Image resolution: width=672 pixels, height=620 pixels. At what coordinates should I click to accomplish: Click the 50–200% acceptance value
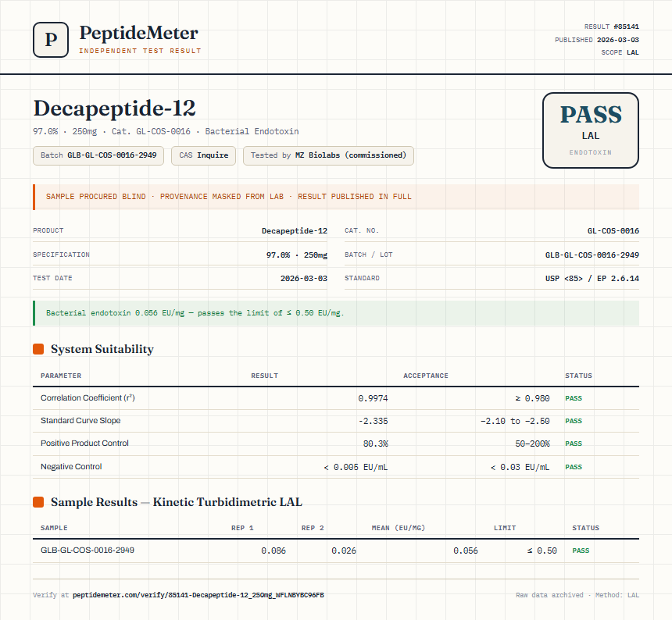[532, 444]
